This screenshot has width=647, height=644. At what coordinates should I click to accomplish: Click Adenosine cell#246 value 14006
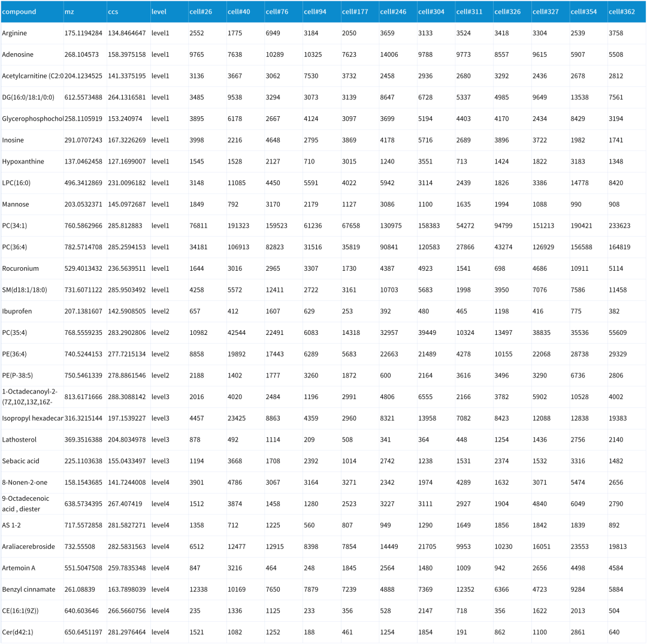tap(389, 55)
